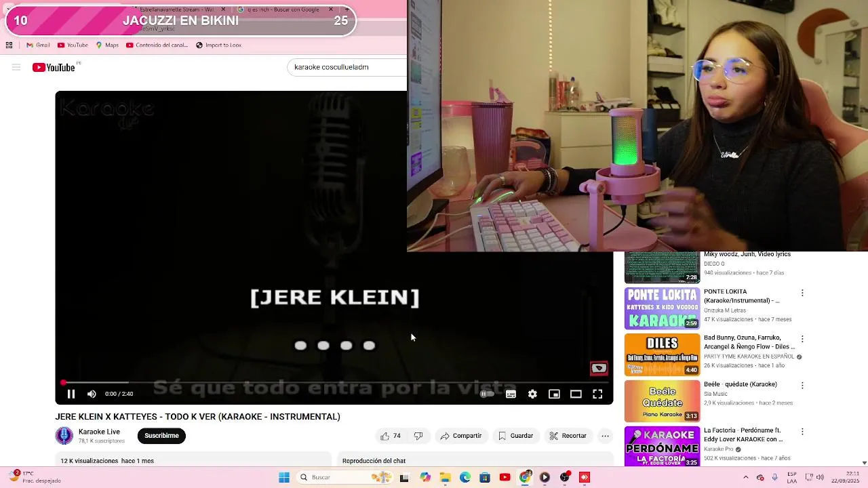Click page scrollbar down arrow
The image size is (868, 488).
(864, 463)
